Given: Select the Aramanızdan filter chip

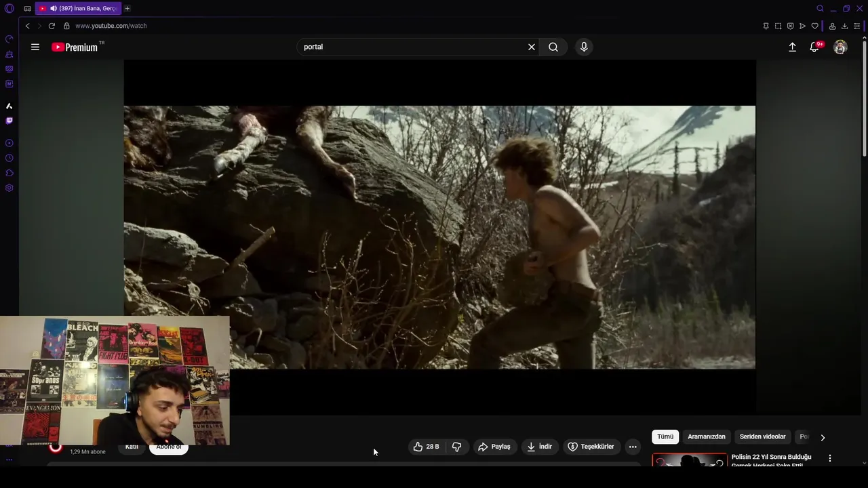Looking at the screenshot, I should (707, 437).
